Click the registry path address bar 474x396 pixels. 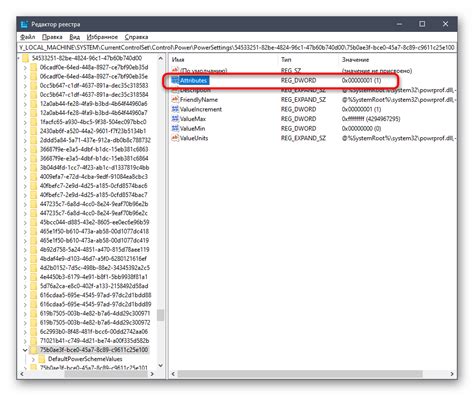[x=237, y=48]
